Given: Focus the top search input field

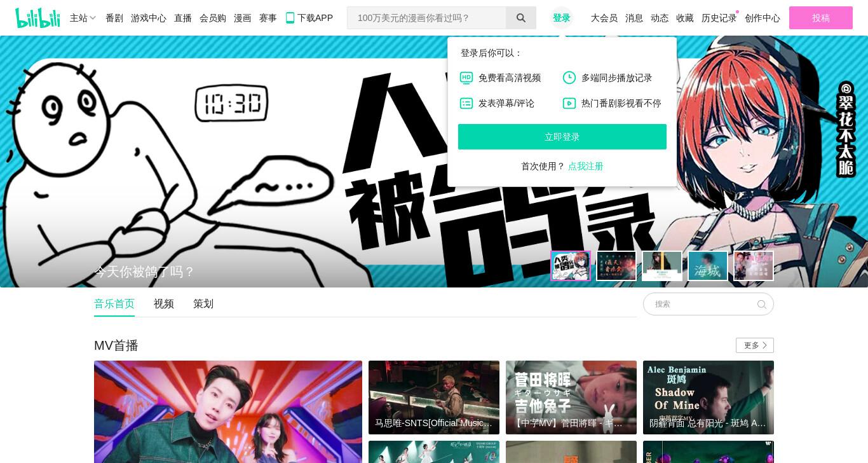Looking at the screenshot, I should pyautogui.click(x=426, y=18).
